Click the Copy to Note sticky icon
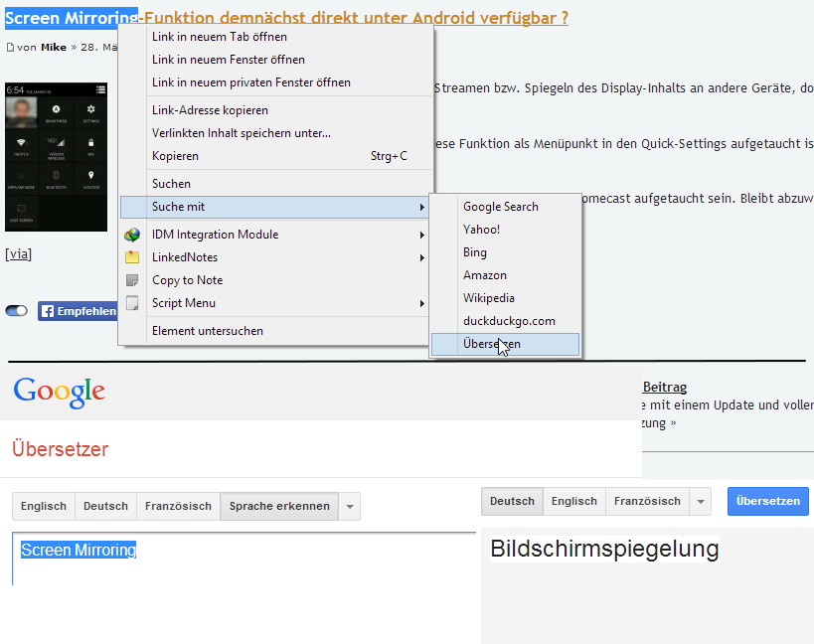Screen dimensions: 814x644 point(132,280)
